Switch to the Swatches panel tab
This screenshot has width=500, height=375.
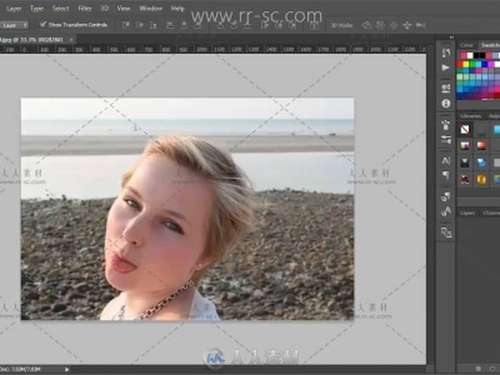[x=490, y=45]
